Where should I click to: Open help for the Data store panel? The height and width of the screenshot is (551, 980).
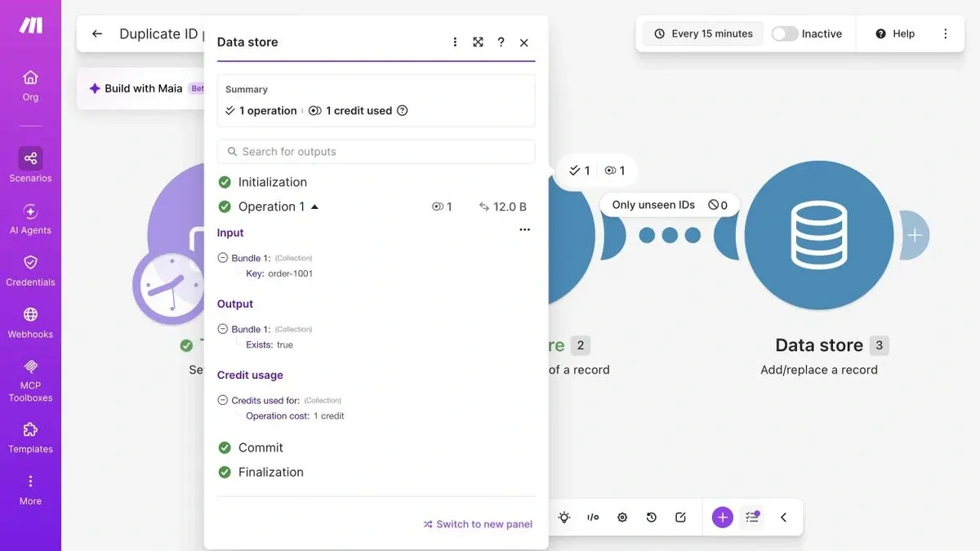coord(501,42)
